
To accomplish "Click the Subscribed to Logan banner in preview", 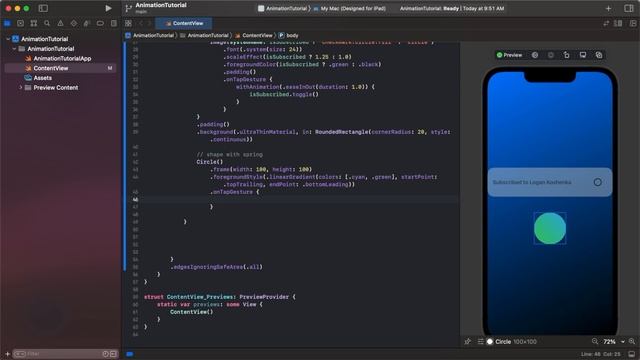I will tap(550, 182).
